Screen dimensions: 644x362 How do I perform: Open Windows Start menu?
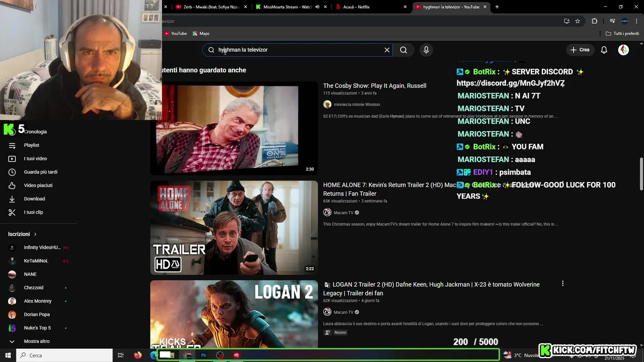coord(8,355)
